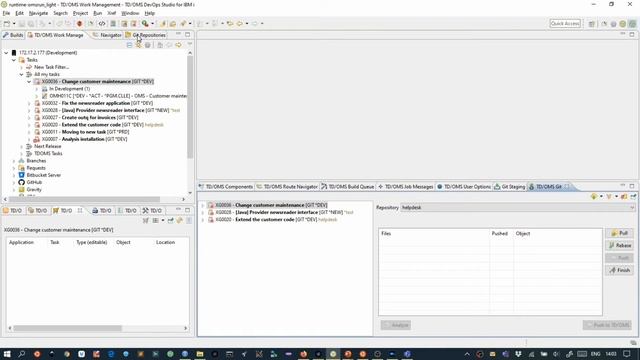
Task: Click the Finish button
Action: 619,270
